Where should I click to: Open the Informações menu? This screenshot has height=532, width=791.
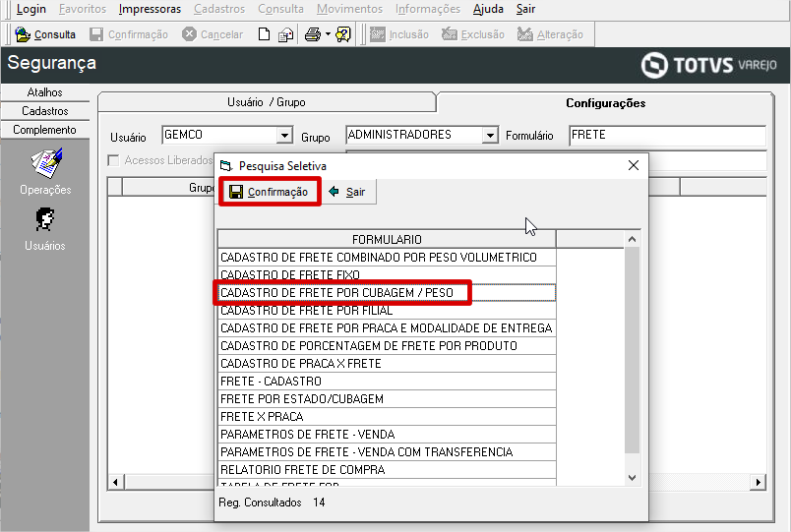[x=428, y=9]
